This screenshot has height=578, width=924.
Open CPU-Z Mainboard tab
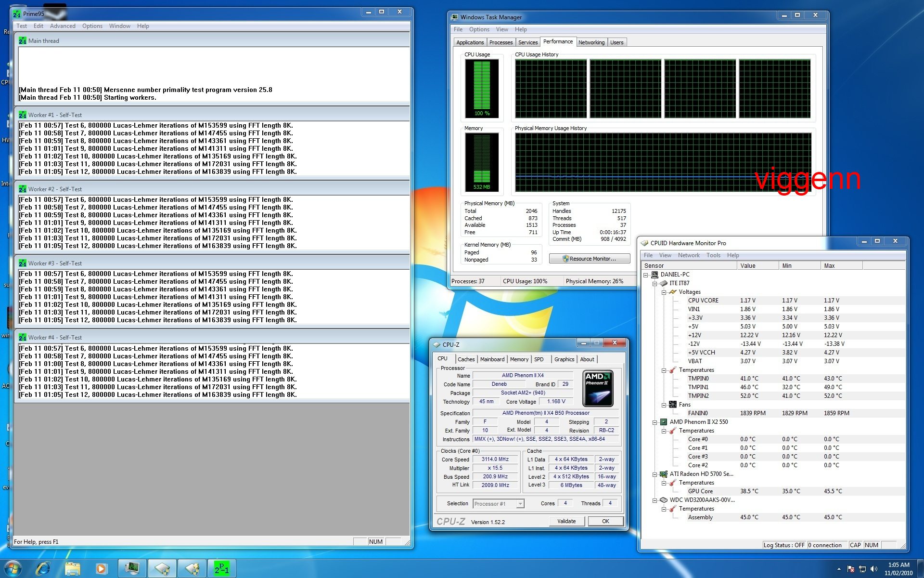(x=492, y=359)
